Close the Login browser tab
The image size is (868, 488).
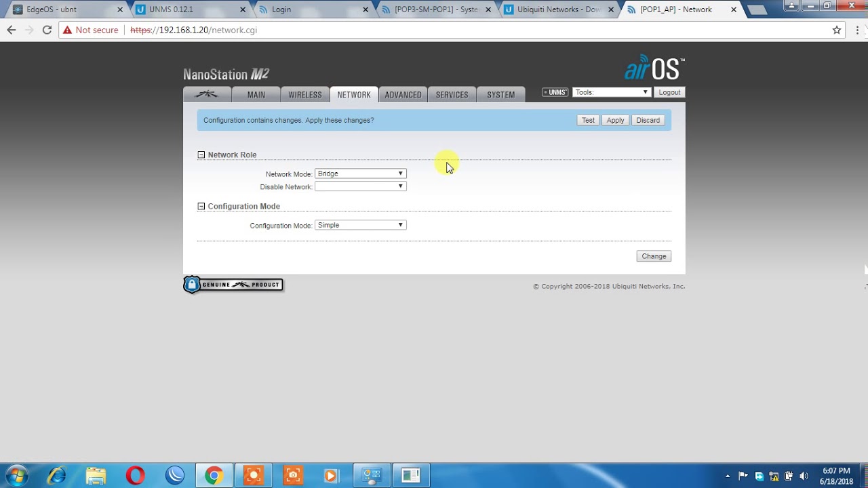click(x=366, y=9)
